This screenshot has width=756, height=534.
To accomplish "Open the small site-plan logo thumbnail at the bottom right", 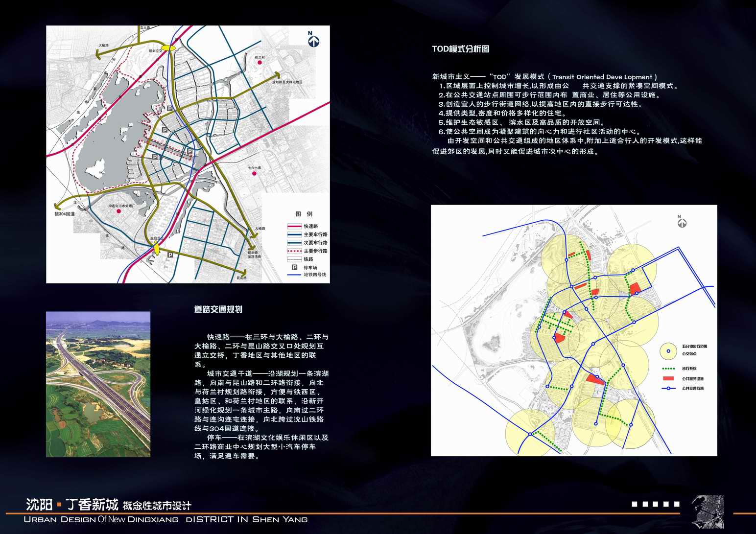I will 708,511.
